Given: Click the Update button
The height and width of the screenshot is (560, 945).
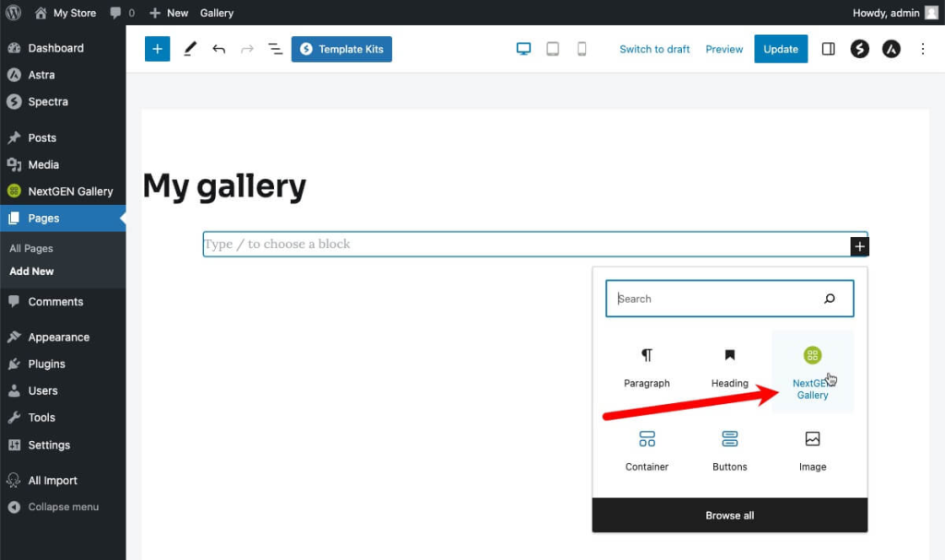Looking at the screenshot, I should [781, 49].
